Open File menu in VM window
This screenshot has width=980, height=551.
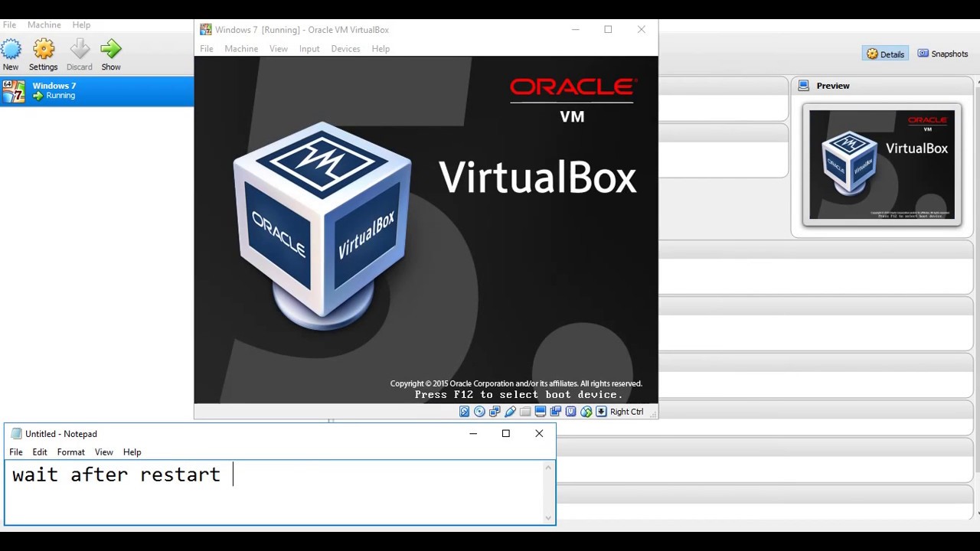tap(207, 48)
